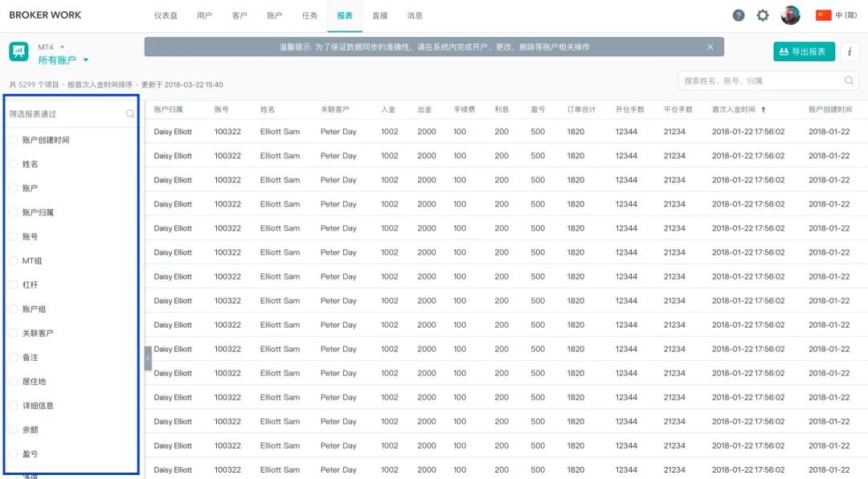Viewport: 868px width, 479px height.
Task: Check the 详细信息 filter checkbox
Action: (x=14, y=405)
